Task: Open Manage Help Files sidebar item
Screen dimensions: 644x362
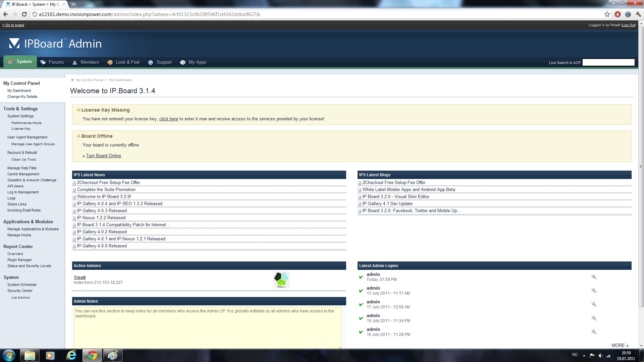Action: (22, 168)
